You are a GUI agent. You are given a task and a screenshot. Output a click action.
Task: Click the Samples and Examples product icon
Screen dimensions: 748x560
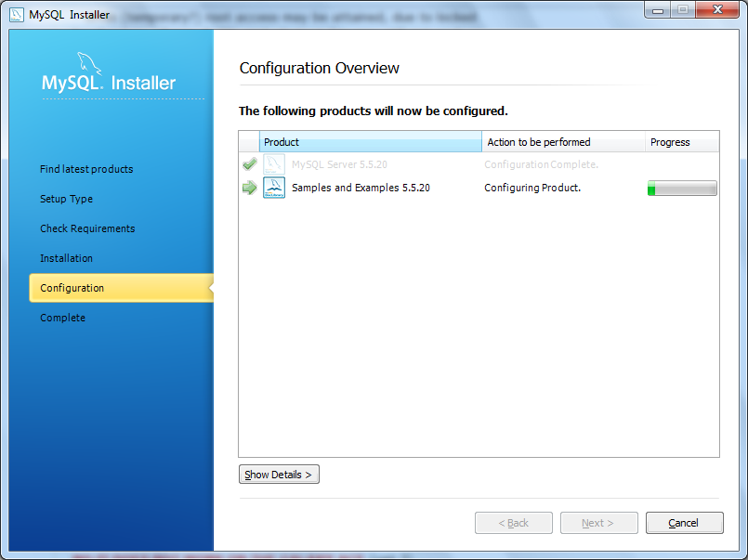[274, 188]
